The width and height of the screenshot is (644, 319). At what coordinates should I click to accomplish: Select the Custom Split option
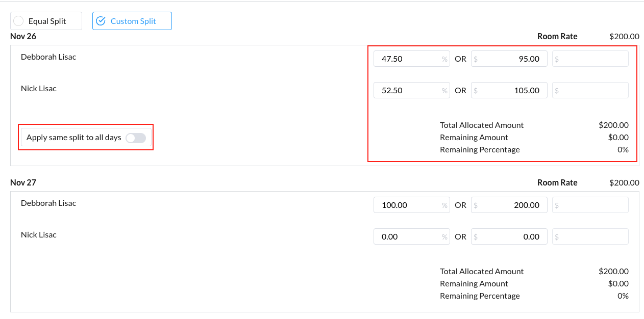[132, 21]
